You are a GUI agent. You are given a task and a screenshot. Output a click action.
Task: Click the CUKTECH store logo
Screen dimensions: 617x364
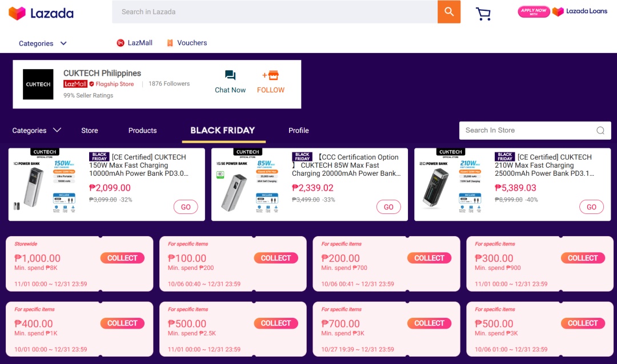click(x=38, y=84)
